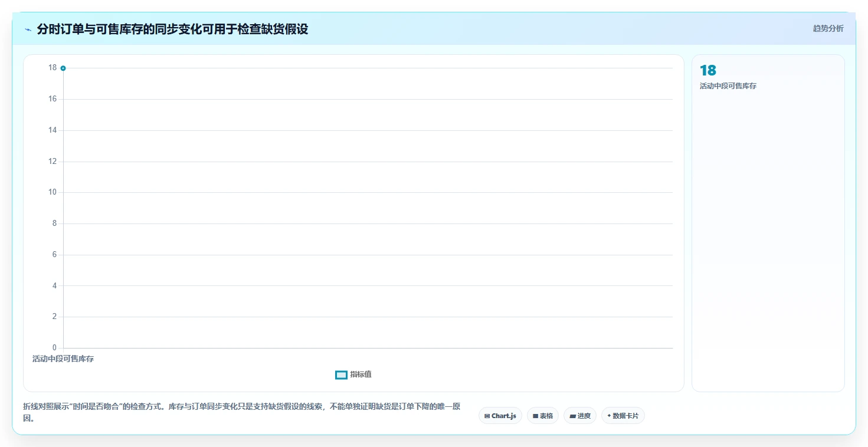Screen dimensions: 868x447
Task: Click the Chart.js tag chip
Action: pos(500,416)
